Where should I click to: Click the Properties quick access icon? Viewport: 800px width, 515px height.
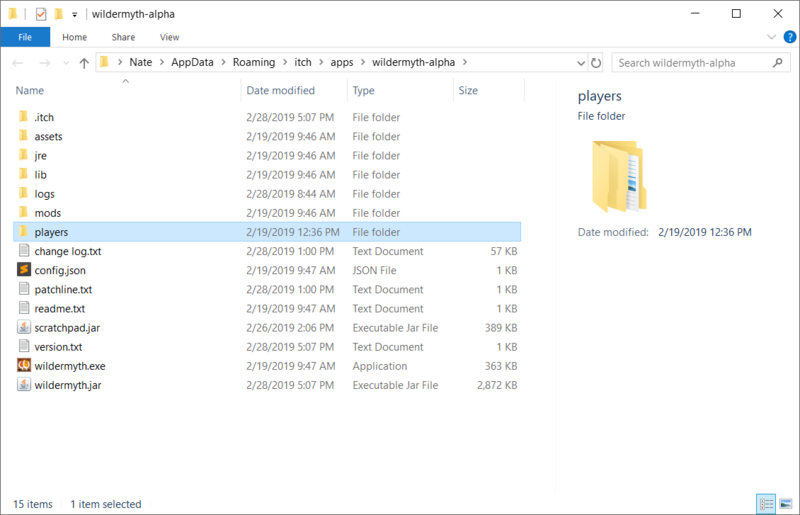coord(41,14)
